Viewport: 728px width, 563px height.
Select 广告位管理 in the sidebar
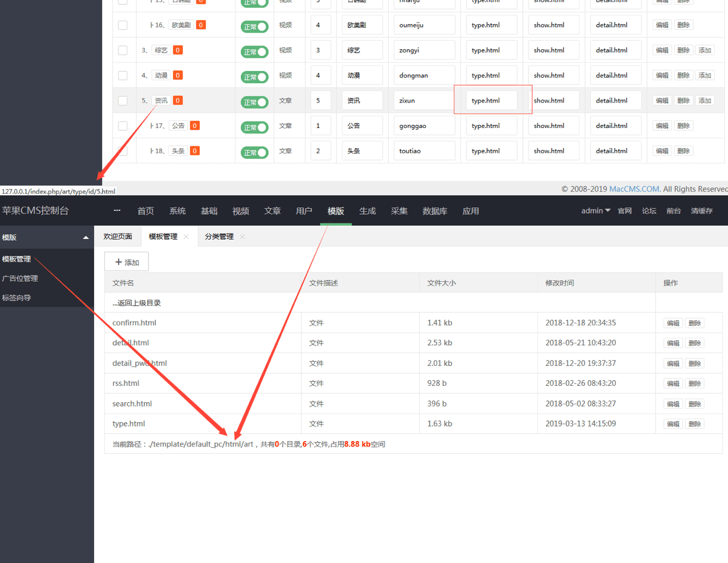20,278
